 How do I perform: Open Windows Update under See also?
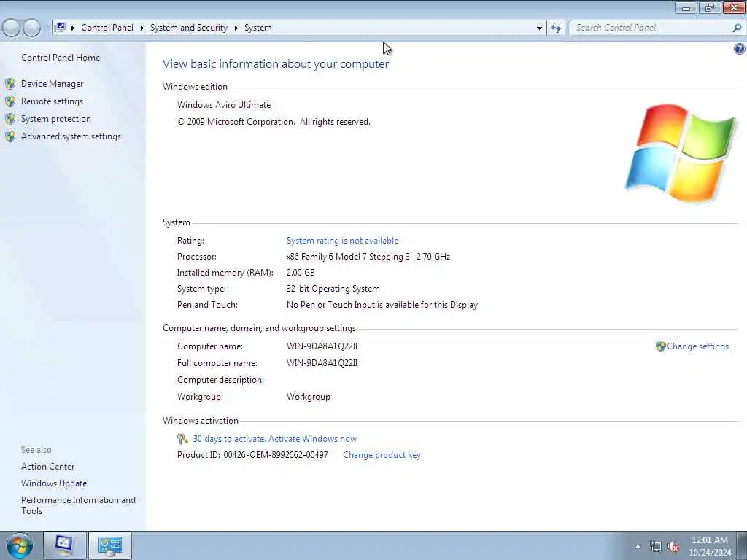[x=54, y=483]
